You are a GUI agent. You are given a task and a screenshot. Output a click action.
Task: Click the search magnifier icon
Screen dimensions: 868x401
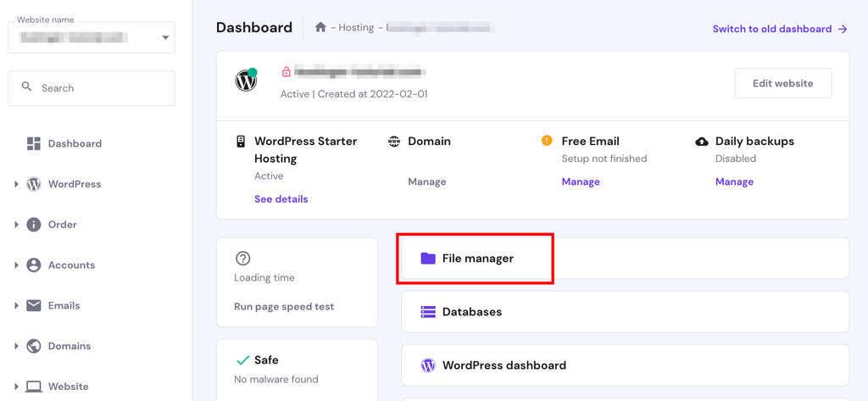point(26,87)
